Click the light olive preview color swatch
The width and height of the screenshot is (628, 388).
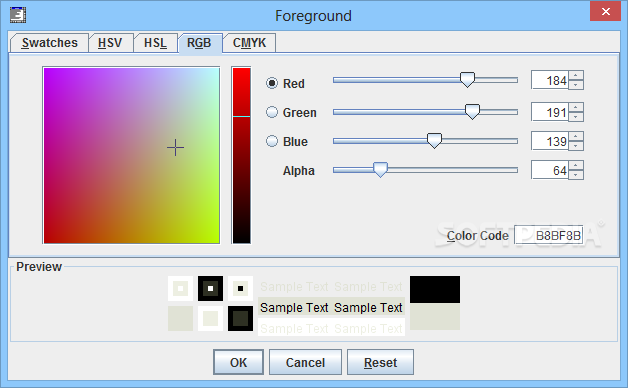435,316
